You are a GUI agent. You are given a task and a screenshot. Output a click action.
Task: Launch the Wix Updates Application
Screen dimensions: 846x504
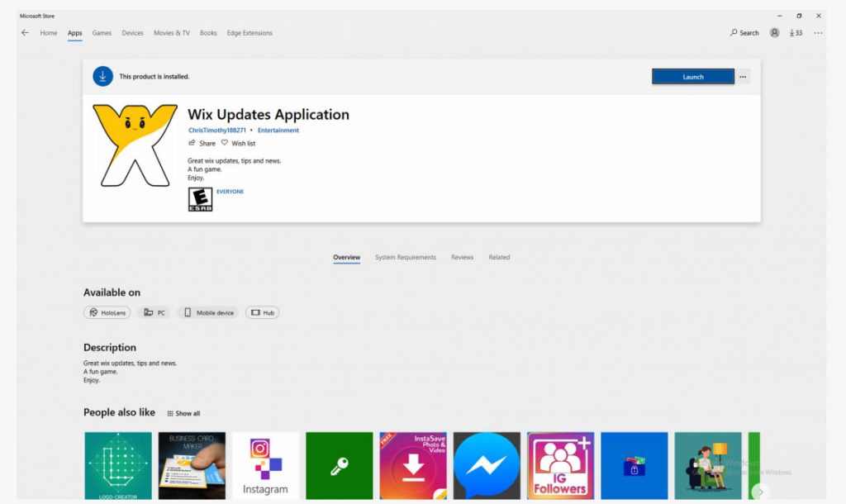(693, 77)
